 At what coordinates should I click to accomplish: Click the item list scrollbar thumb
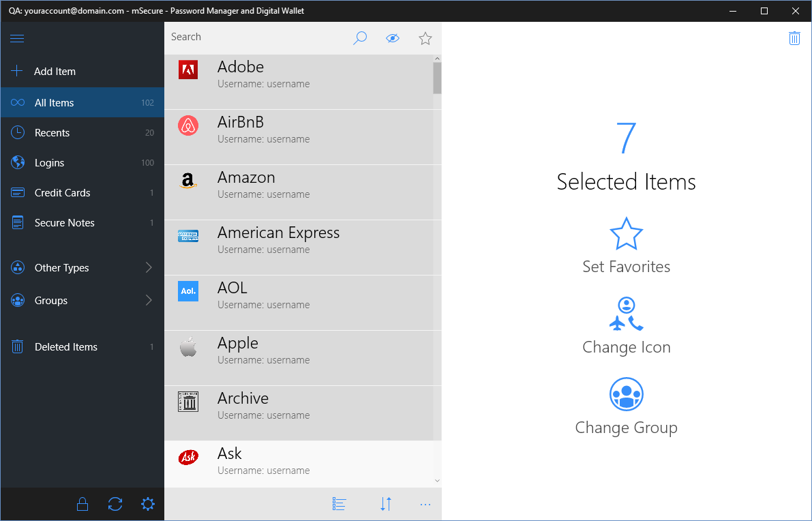(437, 78)
